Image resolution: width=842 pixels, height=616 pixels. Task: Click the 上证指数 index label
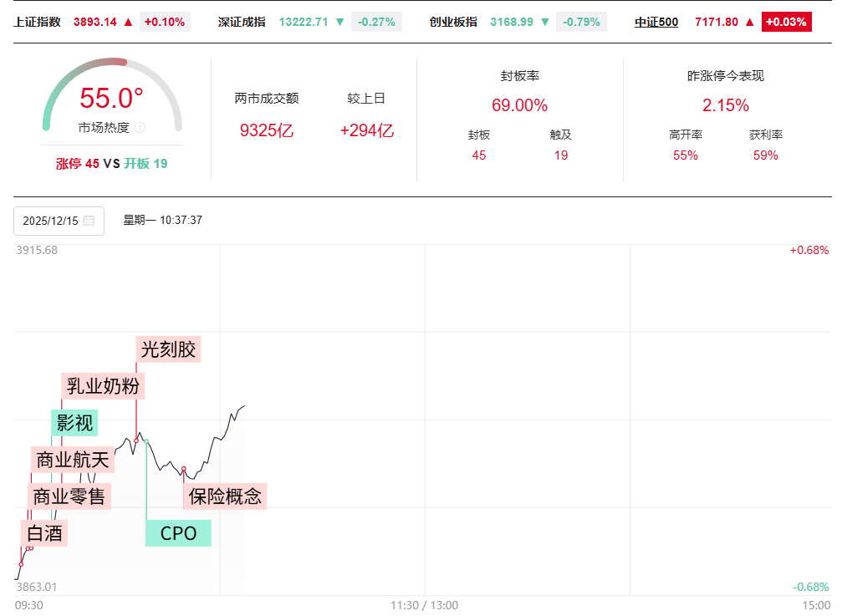[x=38, y=22]
